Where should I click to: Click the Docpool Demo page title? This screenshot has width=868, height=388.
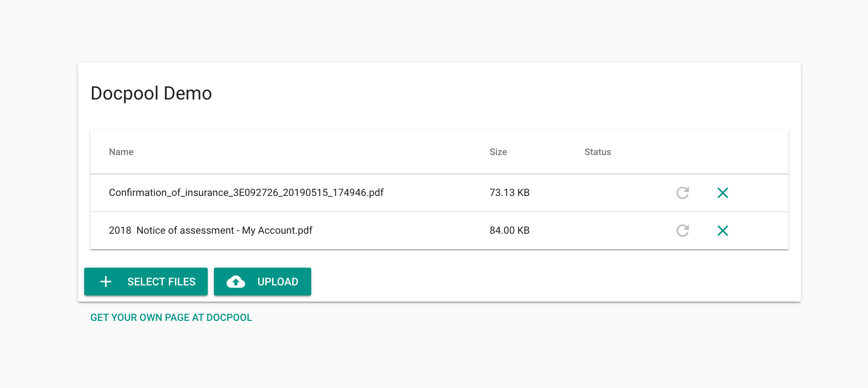point(151,93)
